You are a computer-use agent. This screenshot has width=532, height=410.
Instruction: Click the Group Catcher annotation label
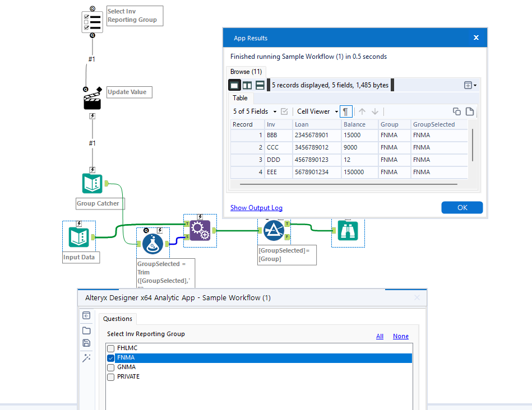[x=100, y=203]
